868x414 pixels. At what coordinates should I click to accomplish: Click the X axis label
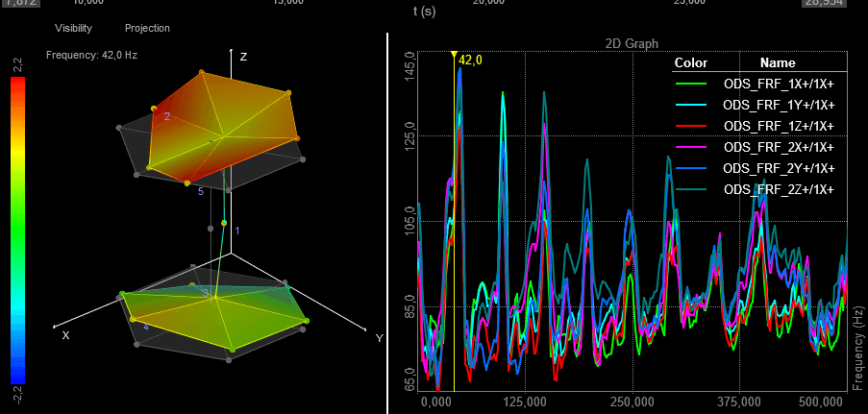click(x=66, y=335)
